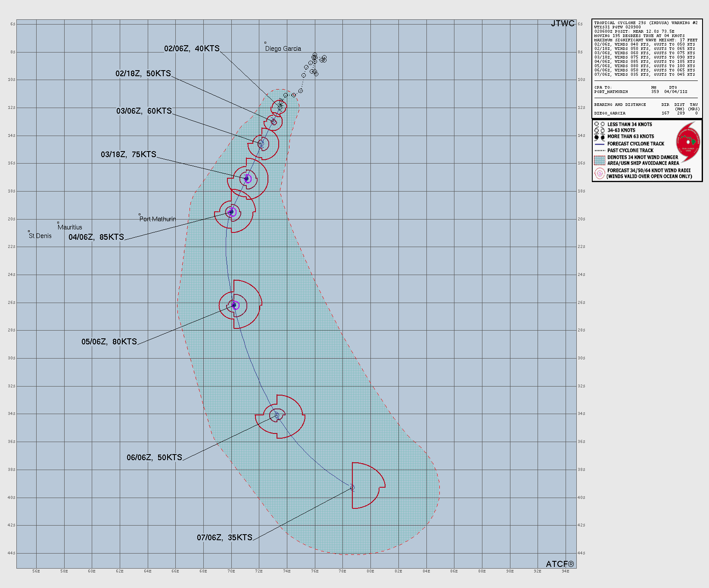Click the ATCF® label at map bottom-right
This screenshot has width=709, height=588.
pyautogui.click(x=560, y=564)
